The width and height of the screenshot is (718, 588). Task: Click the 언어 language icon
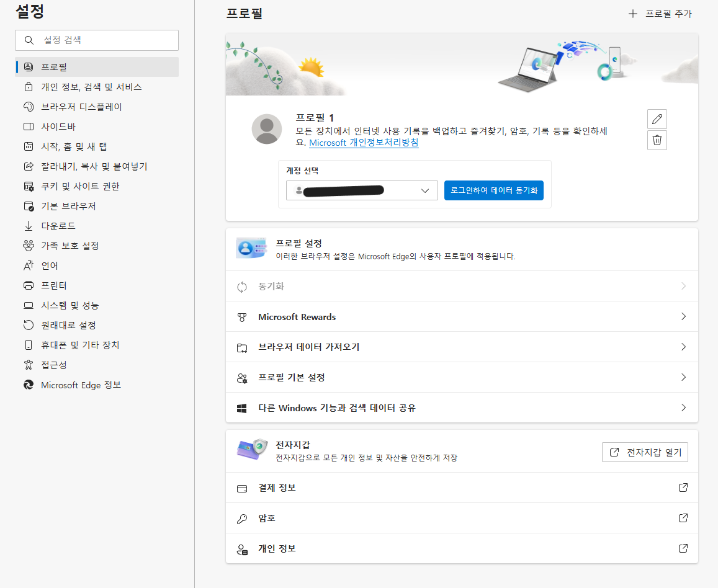(x=29, y=265)
